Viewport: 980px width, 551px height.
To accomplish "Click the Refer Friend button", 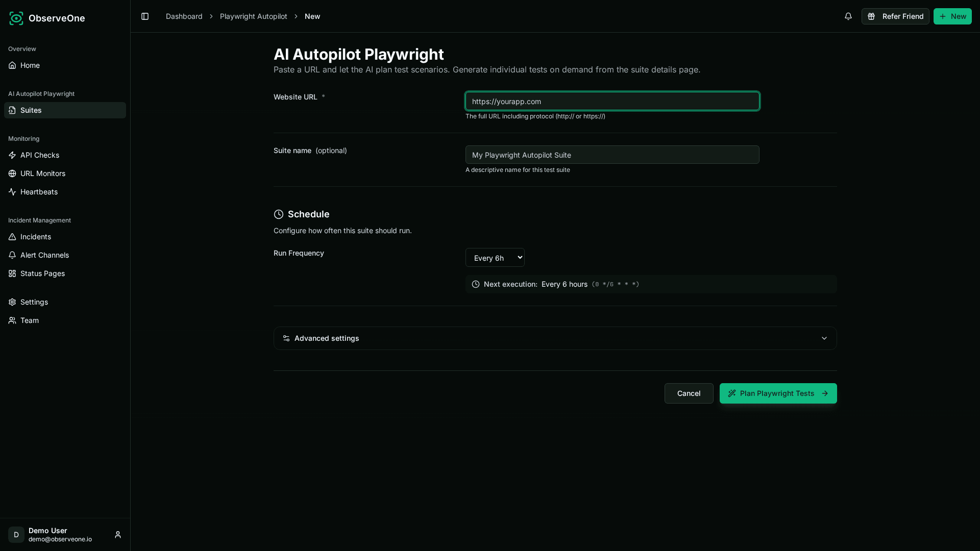I will coord(895,16).
